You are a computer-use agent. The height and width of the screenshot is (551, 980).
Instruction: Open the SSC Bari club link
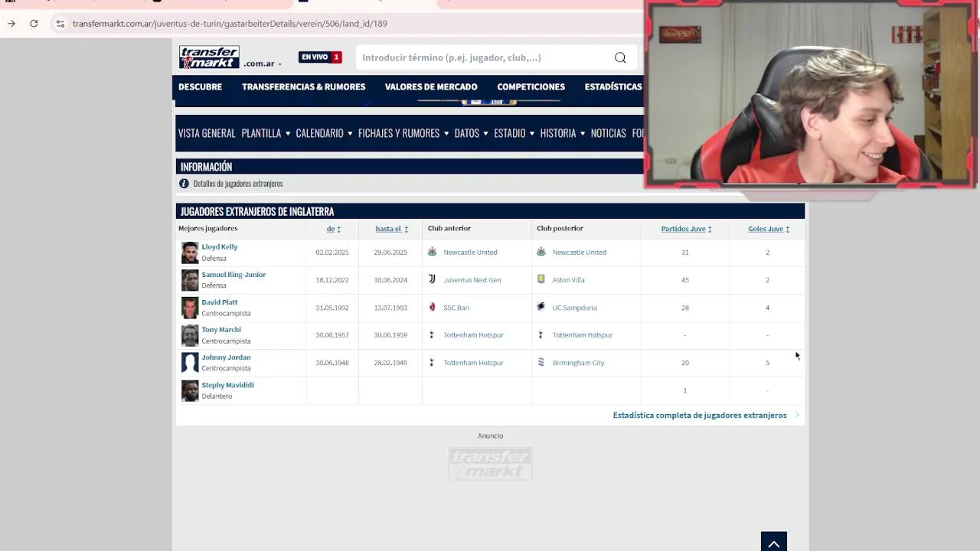[x=456, y=308]
